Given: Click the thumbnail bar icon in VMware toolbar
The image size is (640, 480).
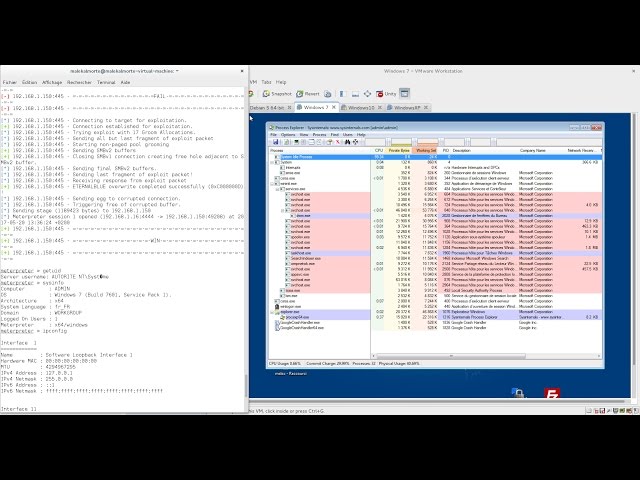Looking at the screenshot, I should 355,94.
